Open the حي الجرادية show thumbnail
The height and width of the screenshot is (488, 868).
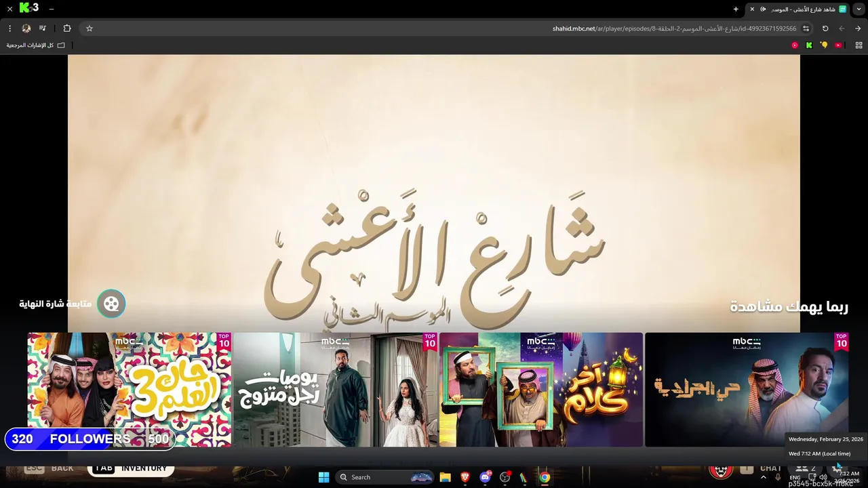747,390
